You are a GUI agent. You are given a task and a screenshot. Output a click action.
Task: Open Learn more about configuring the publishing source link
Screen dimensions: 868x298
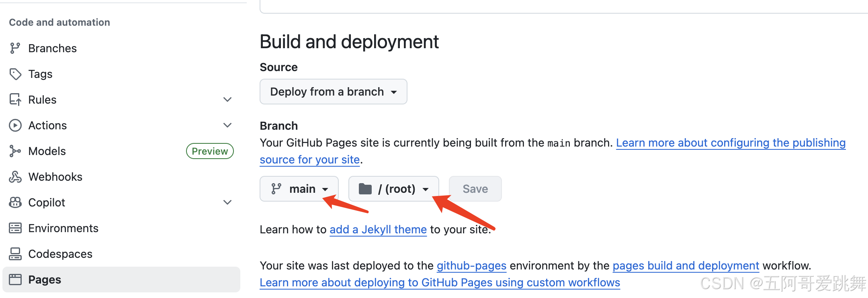(x=731, y=143)
